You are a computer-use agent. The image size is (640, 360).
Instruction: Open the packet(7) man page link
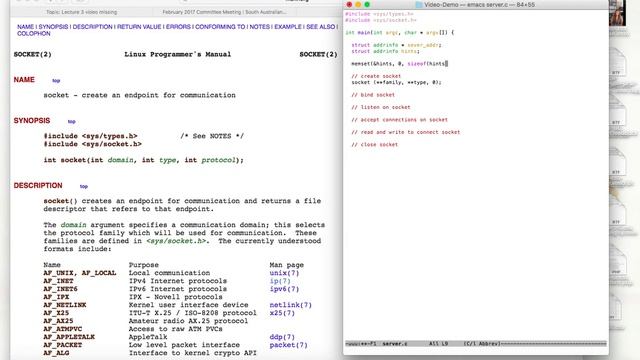(288, 345)
